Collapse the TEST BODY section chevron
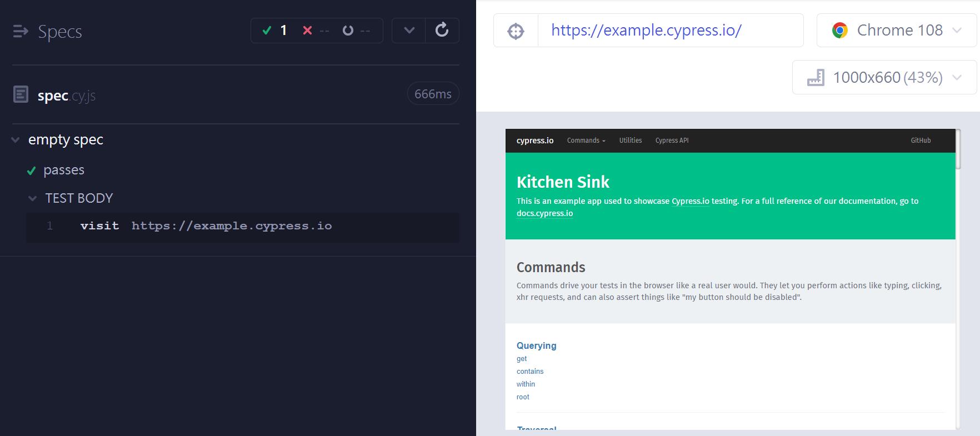 click(33, 198)
